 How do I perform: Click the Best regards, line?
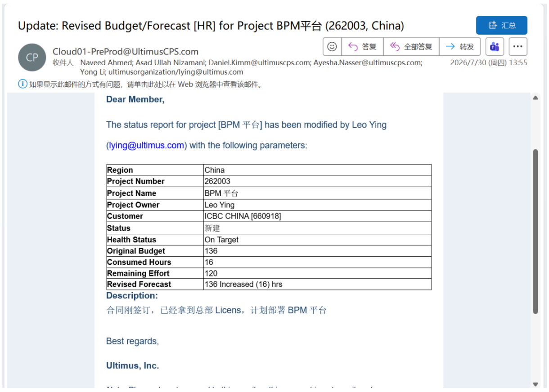(133, 341)
